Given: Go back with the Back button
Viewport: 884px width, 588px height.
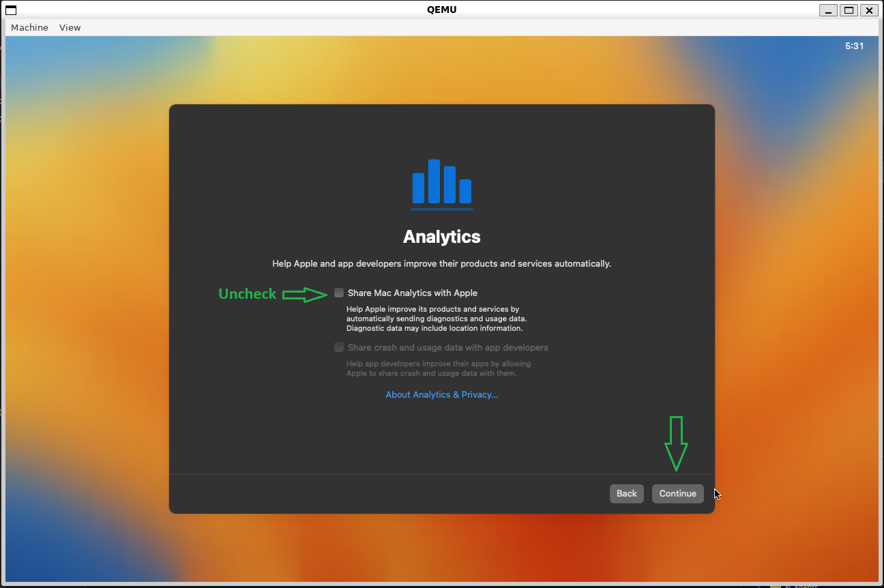Looking at the screenshot, I should (x=627, y=494).
